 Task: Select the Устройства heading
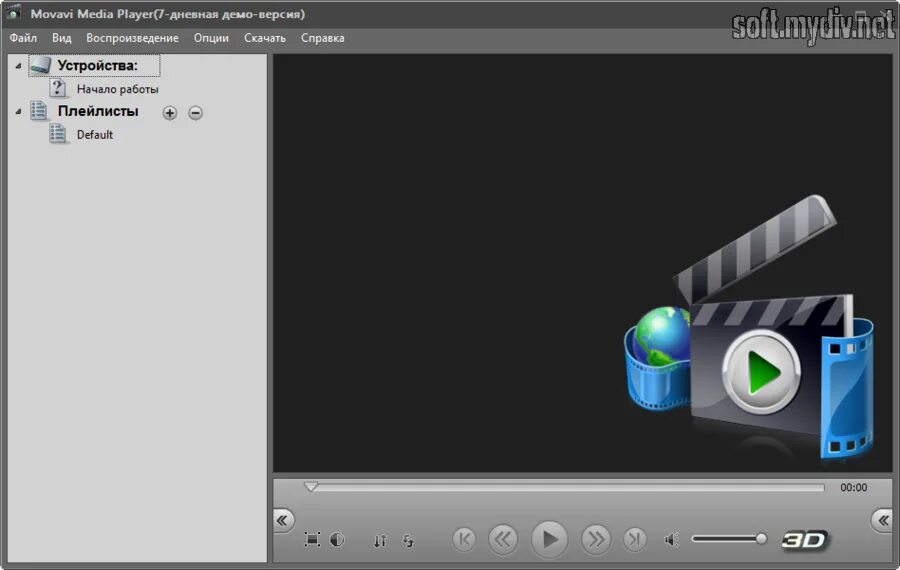(98, 65)
